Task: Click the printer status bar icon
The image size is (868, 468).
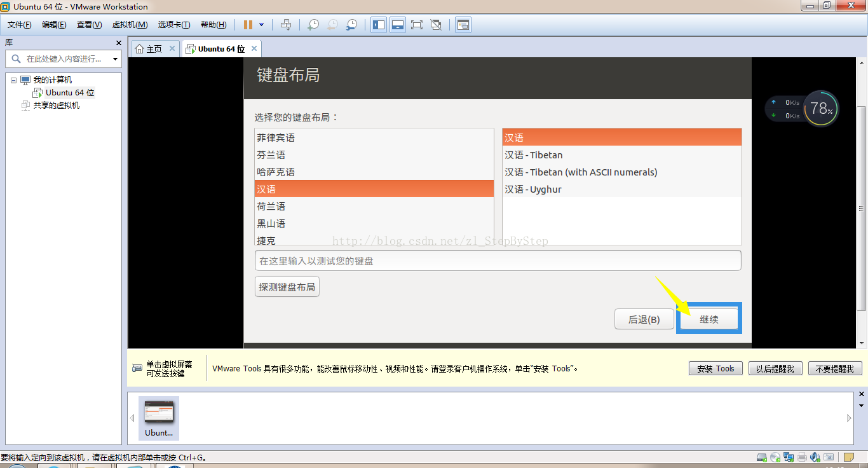Action: pyautogui.click(x=802, y=457)
